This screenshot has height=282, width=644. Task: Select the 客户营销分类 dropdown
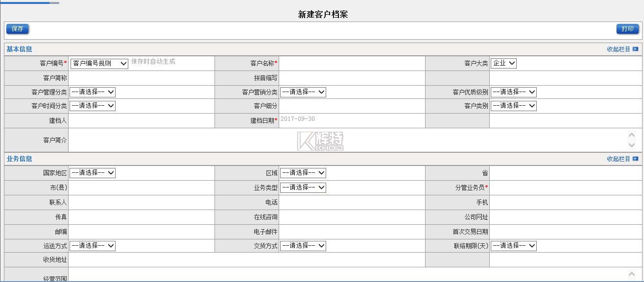point(303,92)
